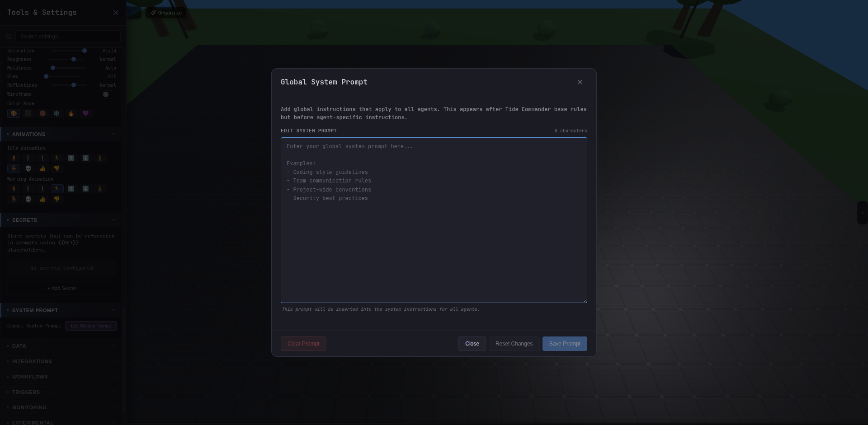Choose thumbs up under Working Animation
This screenshot has width=868, height=425.
tap(42, 199)
